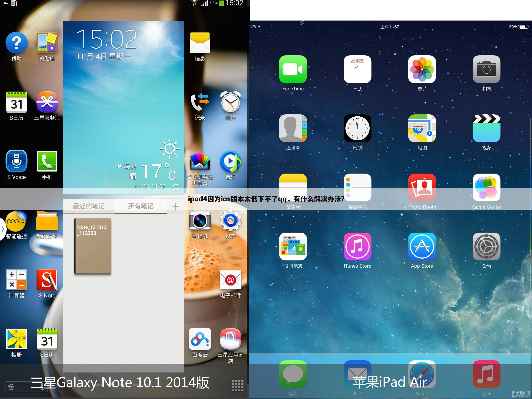Open the iPad dock 信息 Messages app

(293, 374)
